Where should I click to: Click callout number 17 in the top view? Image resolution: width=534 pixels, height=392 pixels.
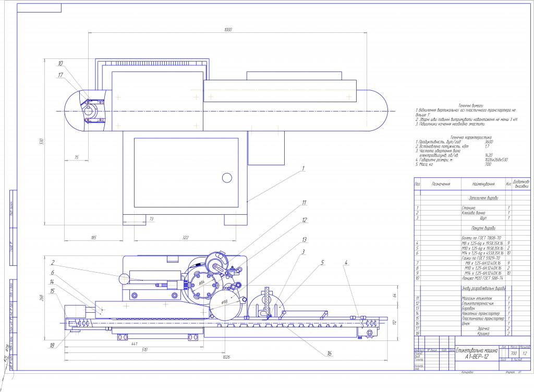tap(60, 75)
